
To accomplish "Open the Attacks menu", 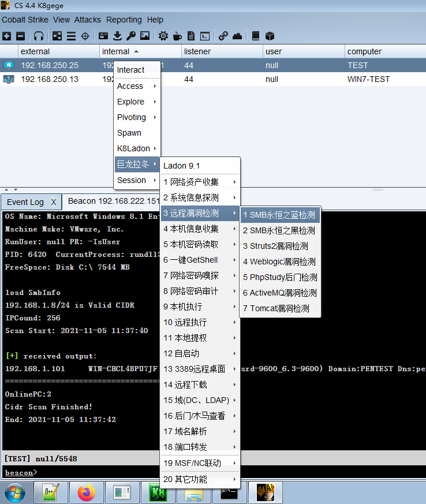I will [x=87, y=20].
